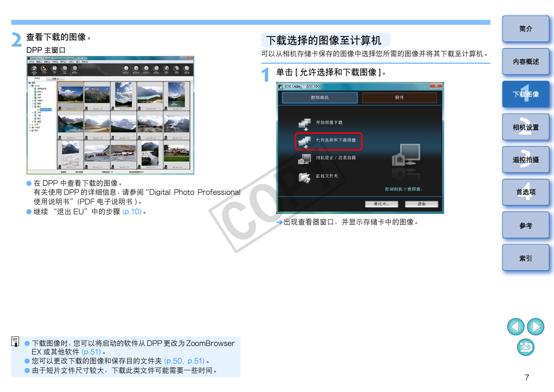Select the canon folder in DPP tree
Screen dimensions: 554x392
tap(37, 86)
